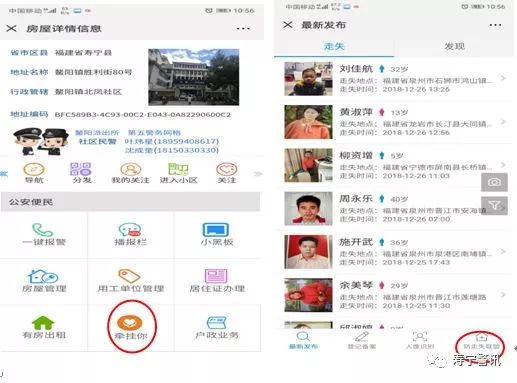Expand 施开武 entry using its chevron
The width and height of the screenshot is (517, 383).
tap(503, 251)
